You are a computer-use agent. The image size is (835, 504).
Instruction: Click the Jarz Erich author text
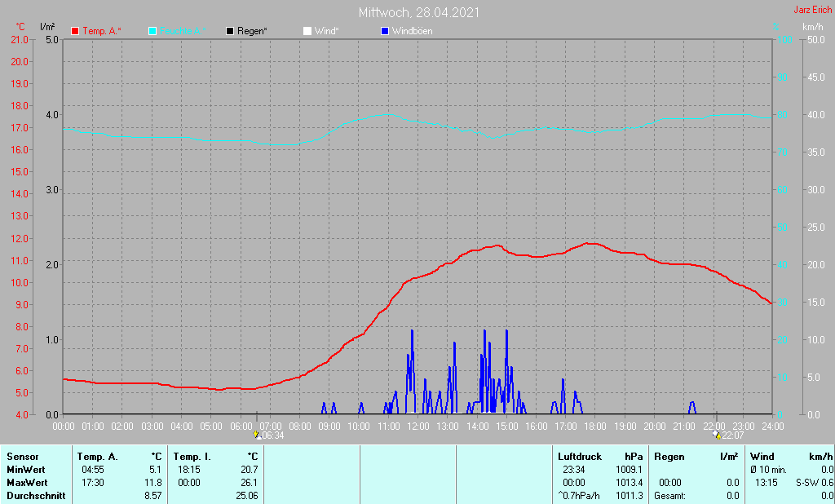tap(813, 10)
